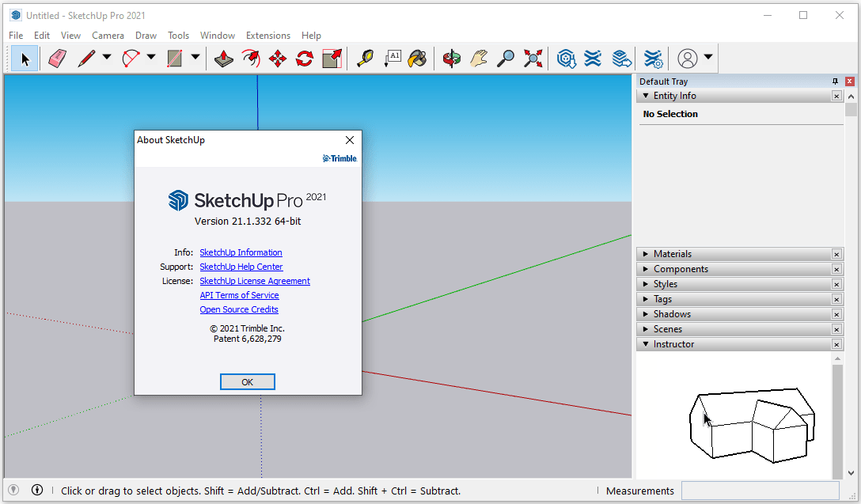
Task: Select the Text label tool
Action: point(392,59)
